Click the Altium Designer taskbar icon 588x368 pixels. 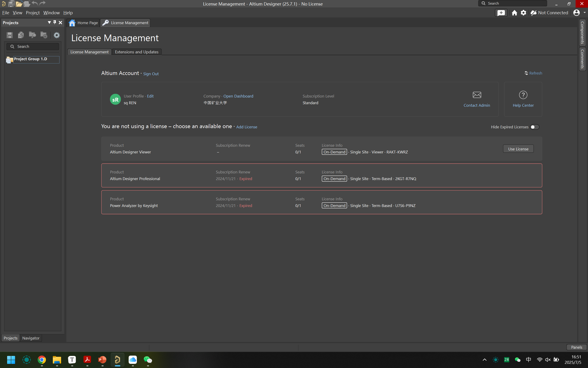click(118, 360)
